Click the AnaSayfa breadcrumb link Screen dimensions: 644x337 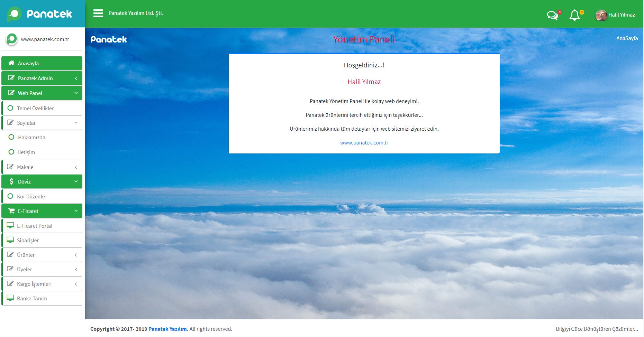(x=627, y=38)
